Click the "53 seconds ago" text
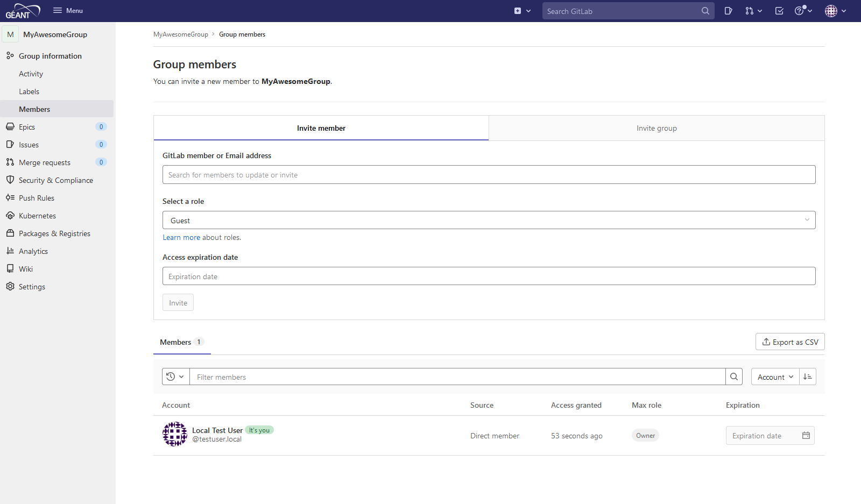Viewport: 861px width, 504px height. click(x=577, y=436)
